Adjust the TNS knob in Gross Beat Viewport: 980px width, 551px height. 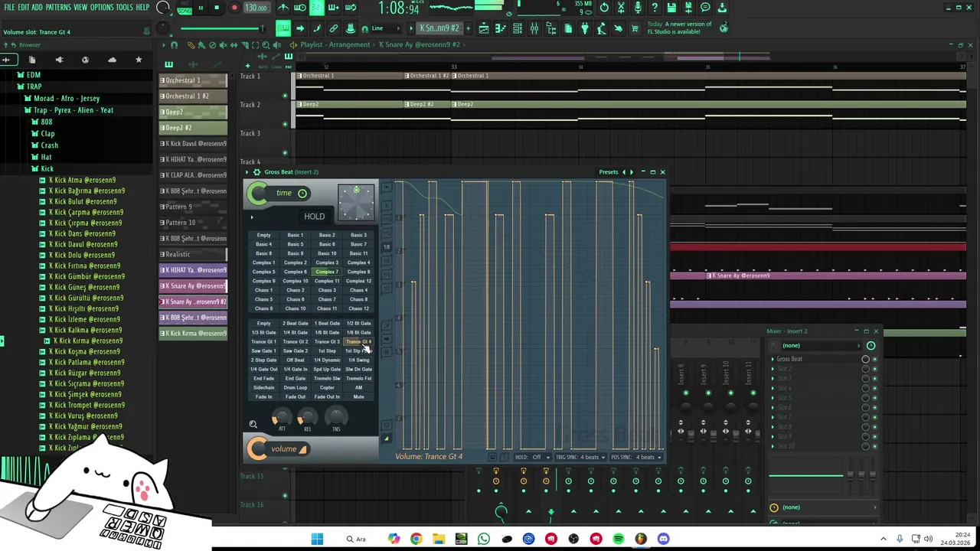click(335, 417)
